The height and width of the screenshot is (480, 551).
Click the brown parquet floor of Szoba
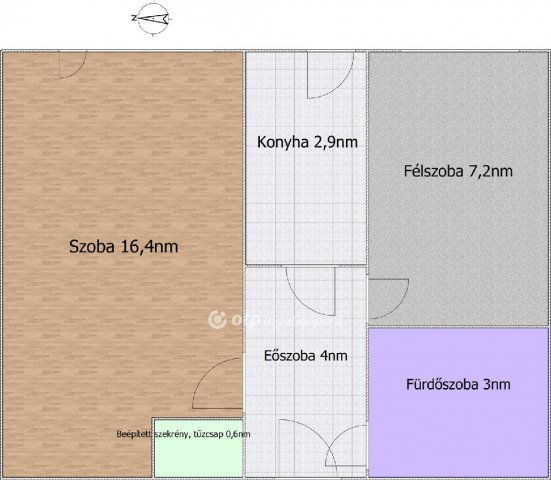coord(123,176)
